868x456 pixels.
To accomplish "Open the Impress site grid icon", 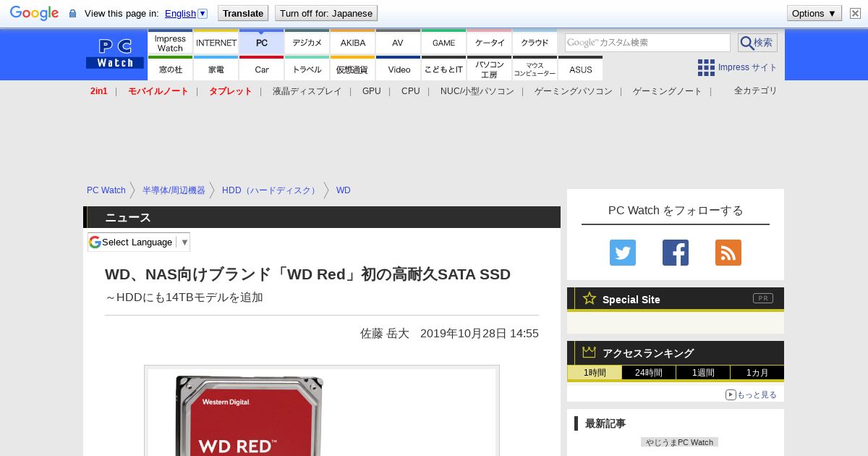I will pyautogui.click(x=706, y=67).
